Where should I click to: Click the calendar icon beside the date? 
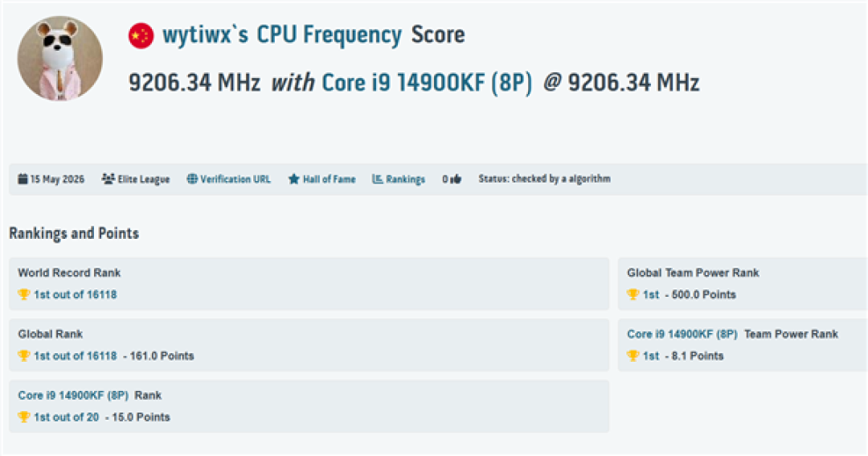(23, 179)
